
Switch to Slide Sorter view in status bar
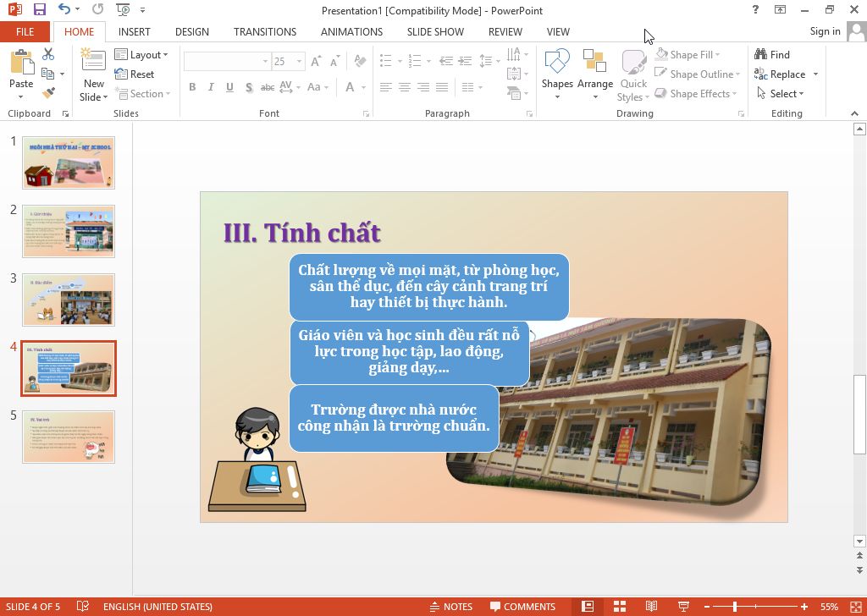coord(620,606)
